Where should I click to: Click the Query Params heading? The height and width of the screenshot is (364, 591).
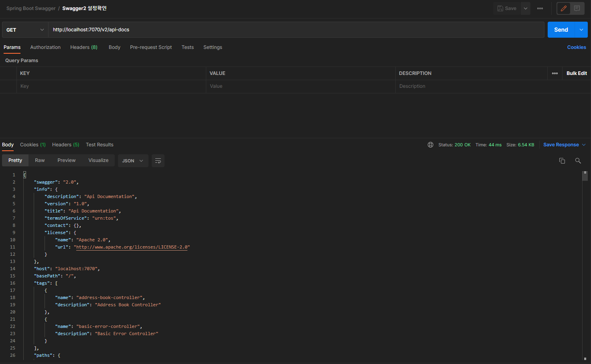(22, 61)
